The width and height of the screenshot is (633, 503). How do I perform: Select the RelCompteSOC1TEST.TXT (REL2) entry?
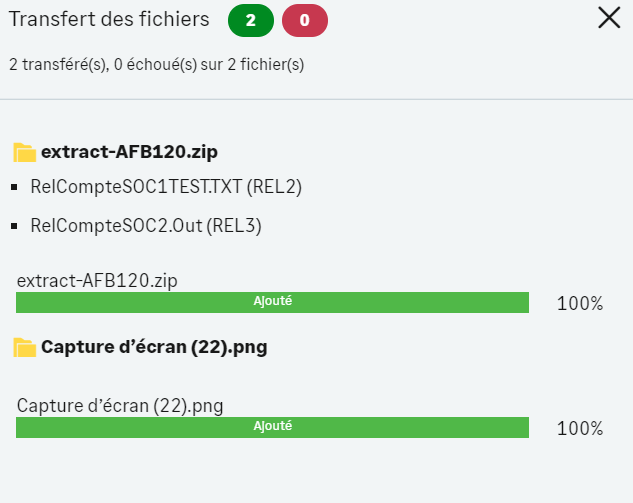[166, 186]
